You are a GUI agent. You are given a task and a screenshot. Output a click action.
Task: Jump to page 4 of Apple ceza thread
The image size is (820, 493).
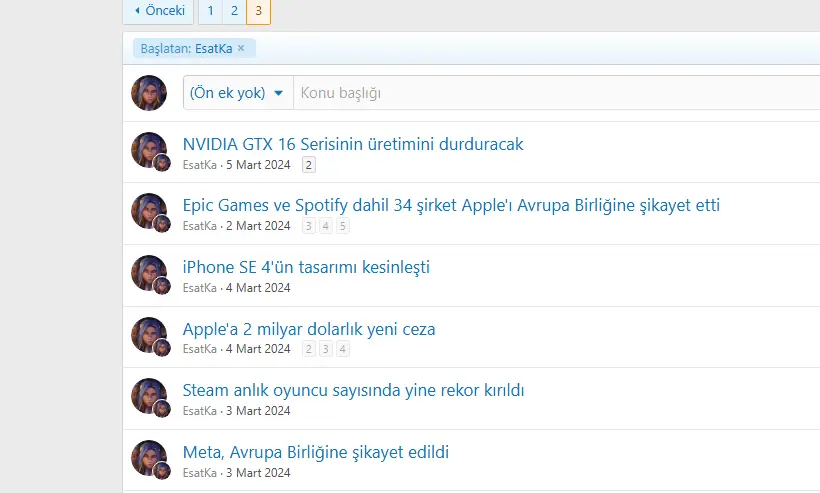(343, 349)
